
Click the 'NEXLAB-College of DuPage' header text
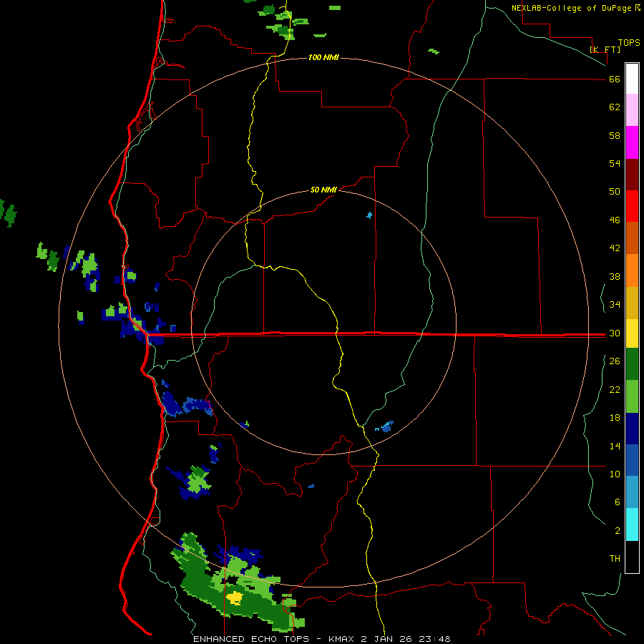(572, 8)
